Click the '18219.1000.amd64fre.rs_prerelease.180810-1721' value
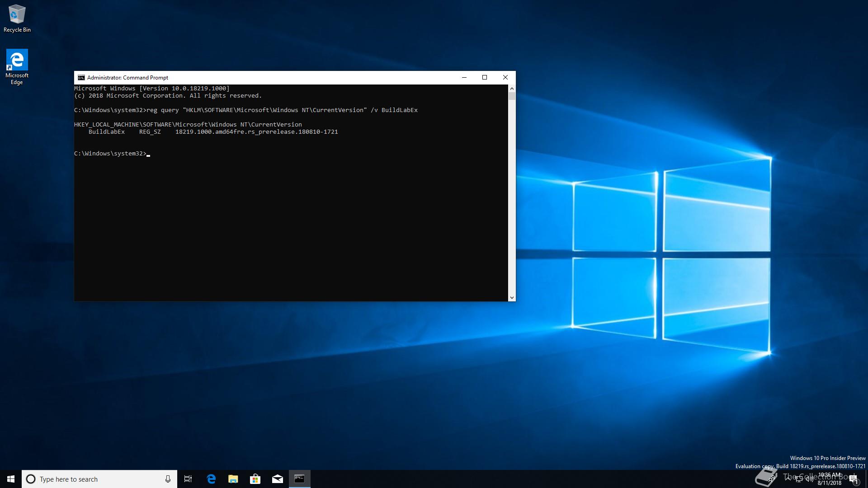 pos(257,132)
